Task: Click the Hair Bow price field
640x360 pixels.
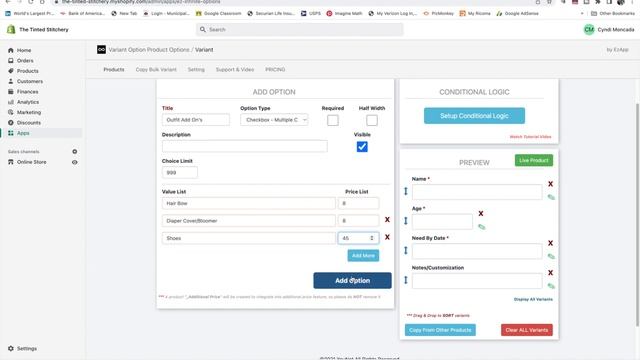Action: pos(358,203)
